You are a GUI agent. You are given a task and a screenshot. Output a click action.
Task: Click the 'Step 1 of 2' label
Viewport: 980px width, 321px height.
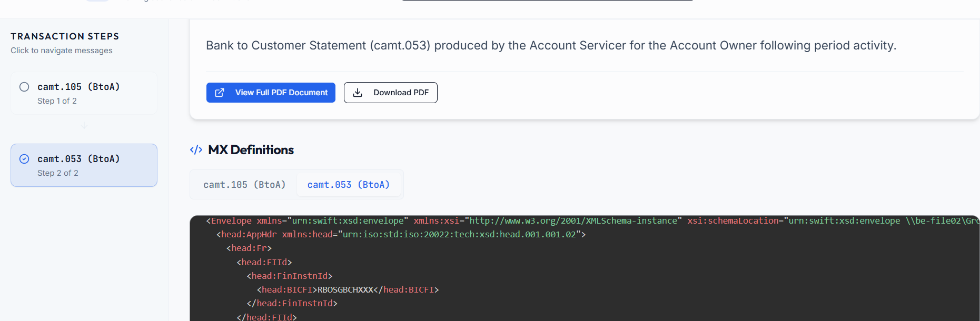point(57,101)
